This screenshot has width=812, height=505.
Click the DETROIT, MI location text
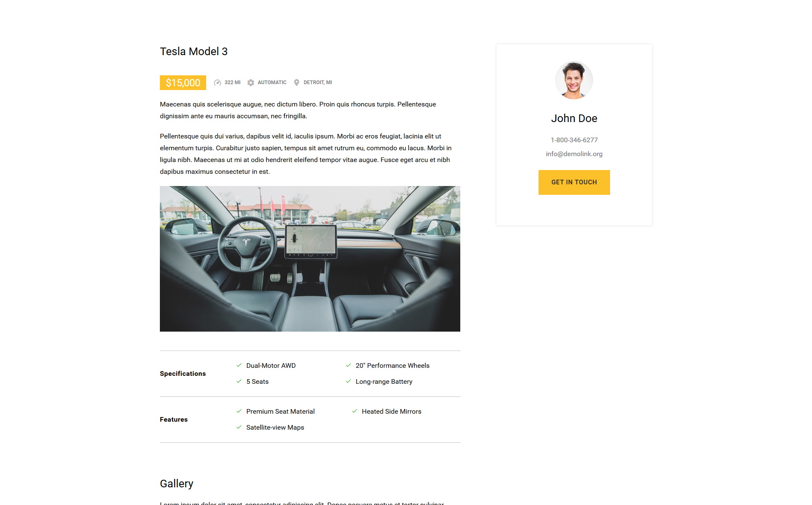pyautogui.click(x=318, y=82)
